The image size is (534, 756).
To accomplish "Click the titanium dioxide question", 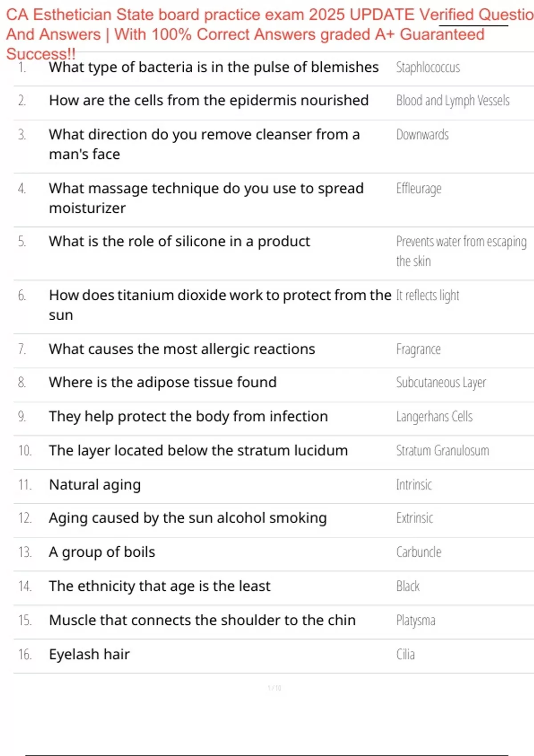I will [x=220, y=305].
